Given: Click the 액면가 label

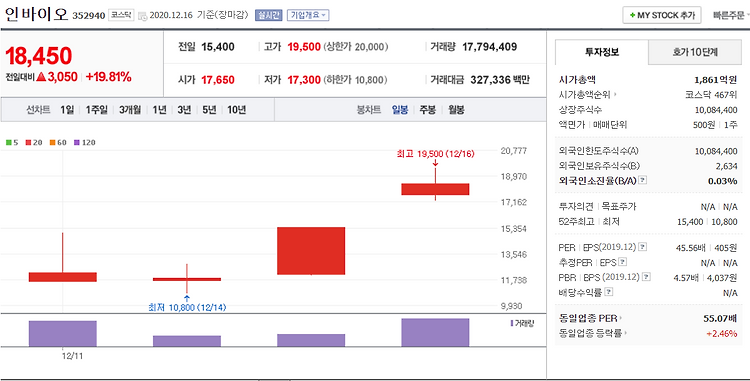Looking at the screenshot, I should [572, 125].
